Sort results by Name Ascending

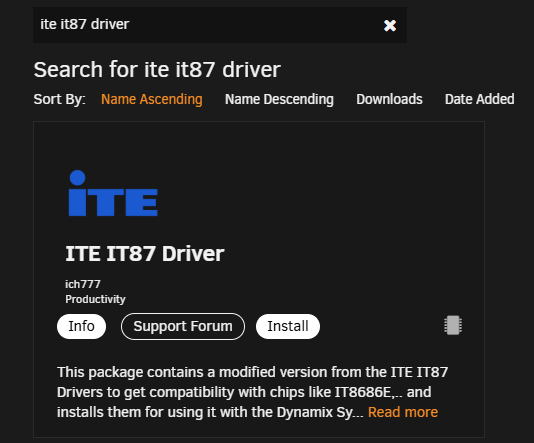152,99
